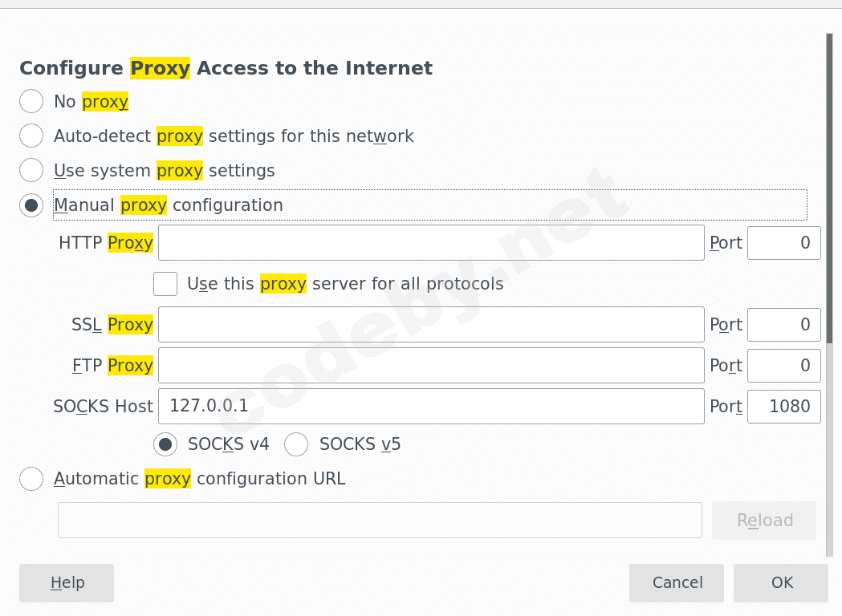
Task: Click the HTTP Proxy address field
Action: click(x=431, y=243)
